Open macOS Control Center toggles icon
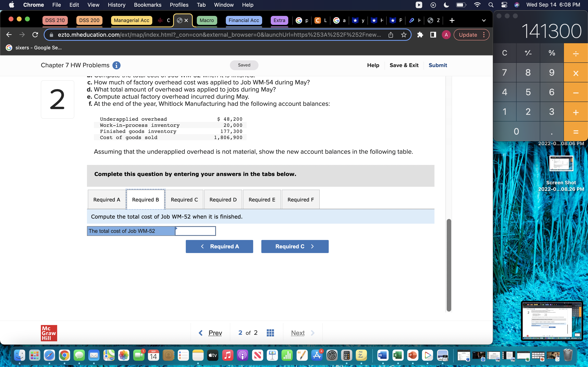The height and width of the screenshot is (367, 588). [504, 5]
